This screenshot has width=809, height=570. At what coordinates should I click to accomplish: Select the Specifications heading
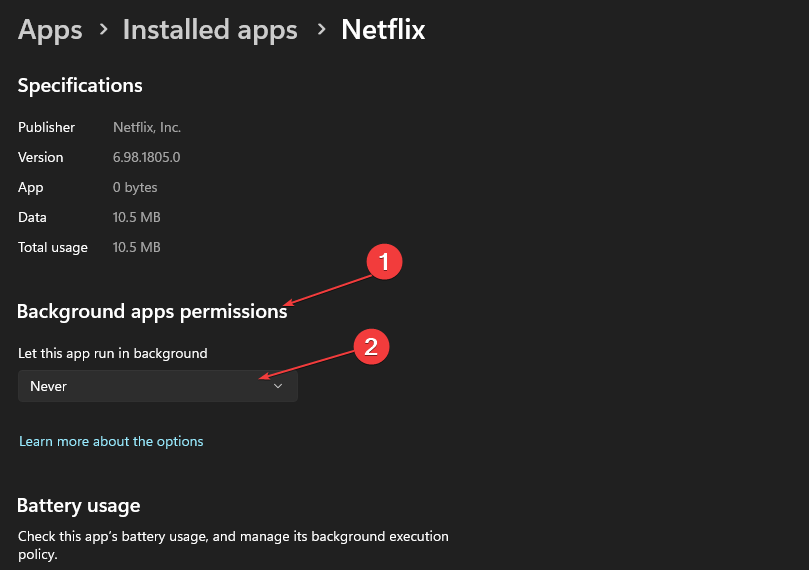80,86
